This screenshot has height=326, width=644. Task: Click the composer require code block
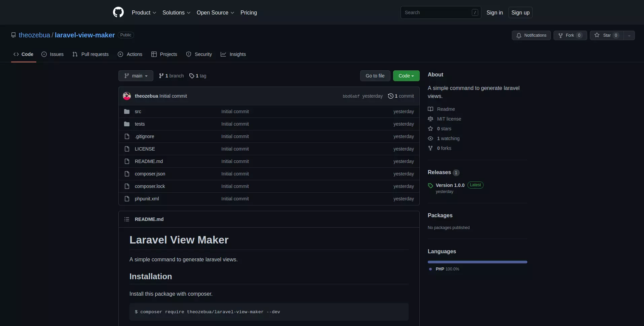(269, 312)
